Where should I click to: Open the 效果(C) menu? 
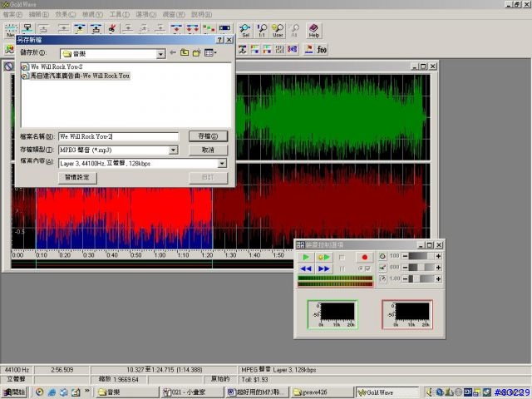[x=66, y=15]
